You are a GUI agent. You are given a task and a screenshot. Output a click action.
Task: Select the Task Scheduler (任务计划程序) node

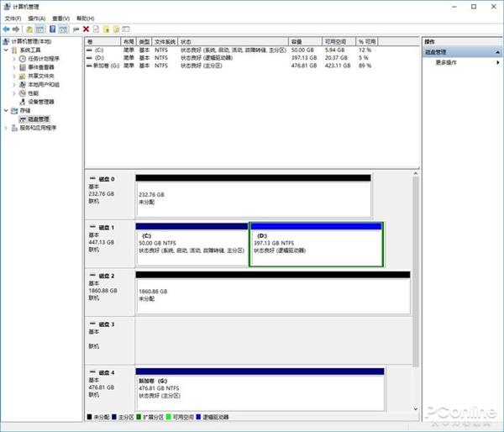click(44, 59)
